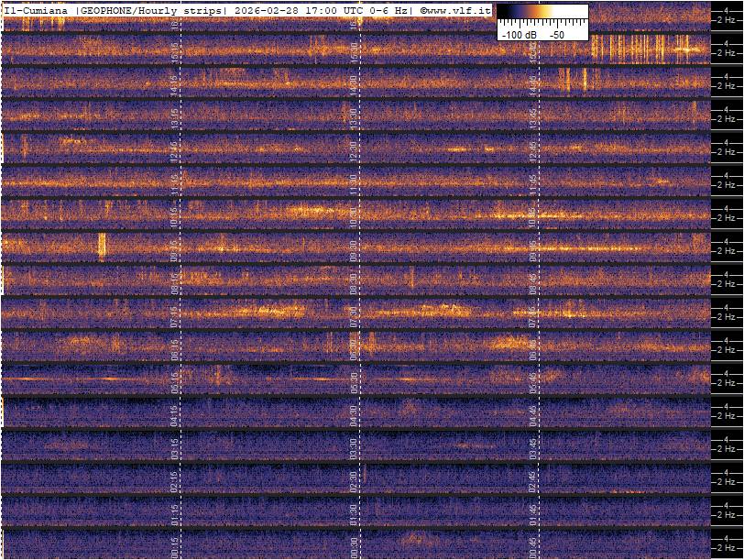
Task: Click the -50 legend scale label
Action: tap(556, 34)
